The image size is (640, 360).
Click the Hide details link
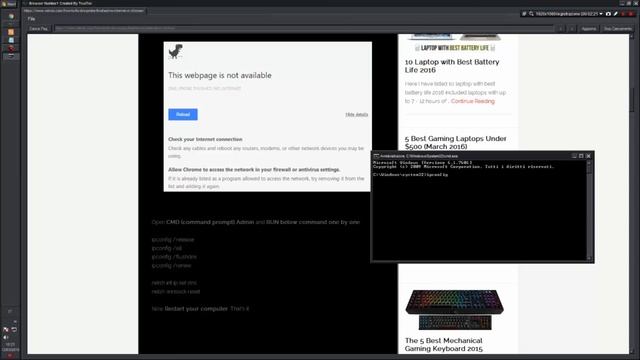[x=356, y=114]
